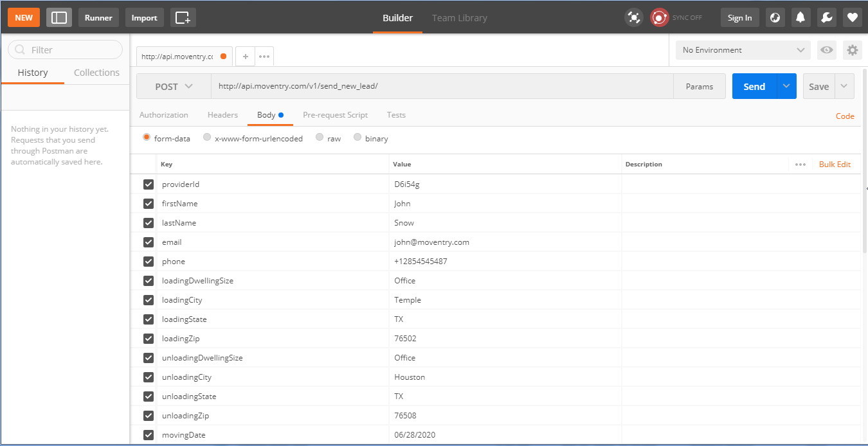Switch to the Pre-request Script tab
Viewport: 868px width, 446px height.
click(x=335, y=114)
